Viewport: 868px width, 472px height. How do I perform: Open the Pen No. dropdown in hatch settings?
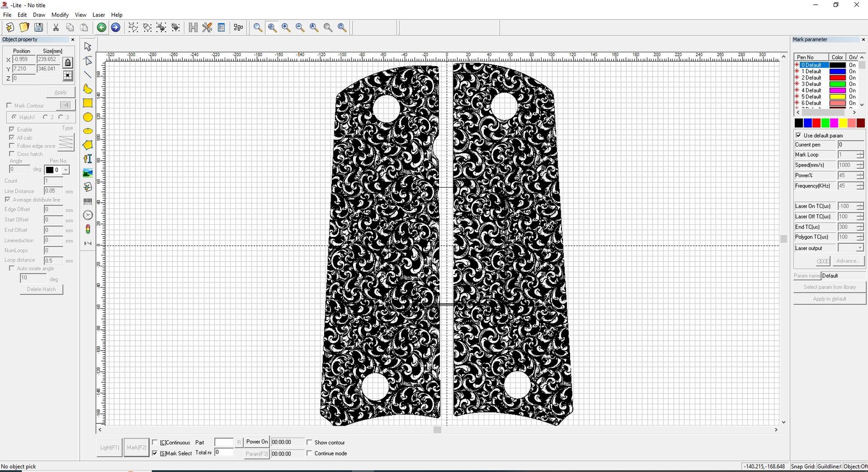pyautogui.click(x=66, y=170)
